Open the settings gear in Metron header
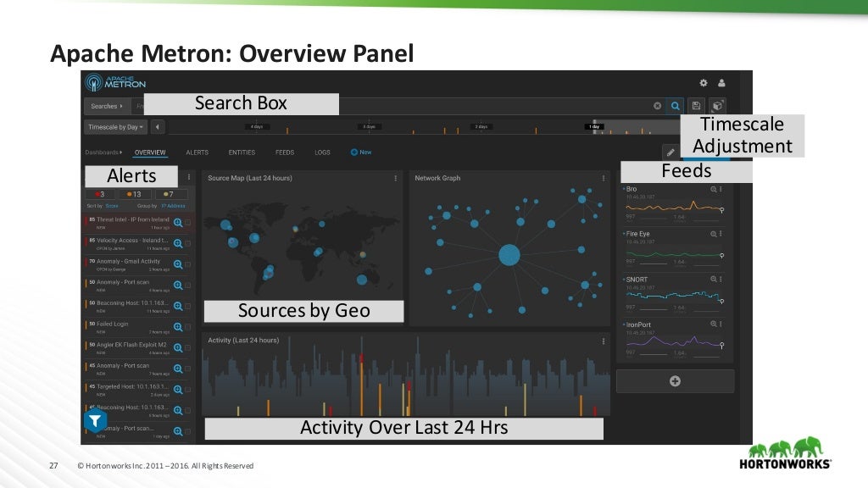This screenshot has height=488, width=868. click(703, 83)
